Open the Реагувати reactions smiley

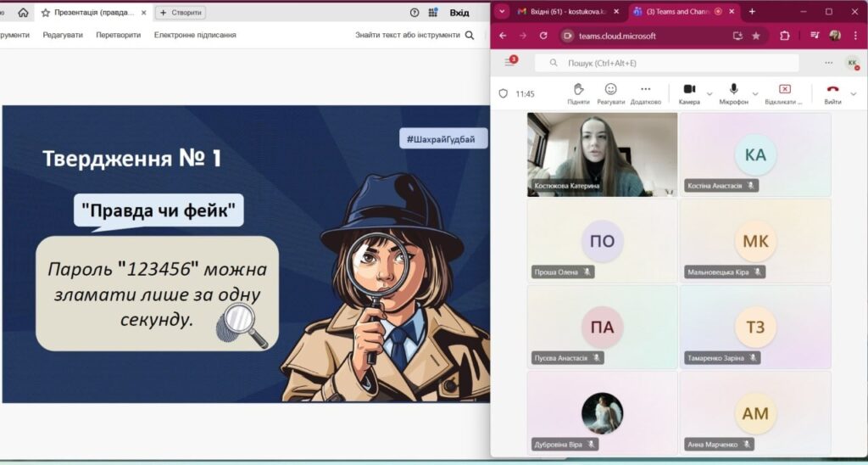(x=610, y=89)
